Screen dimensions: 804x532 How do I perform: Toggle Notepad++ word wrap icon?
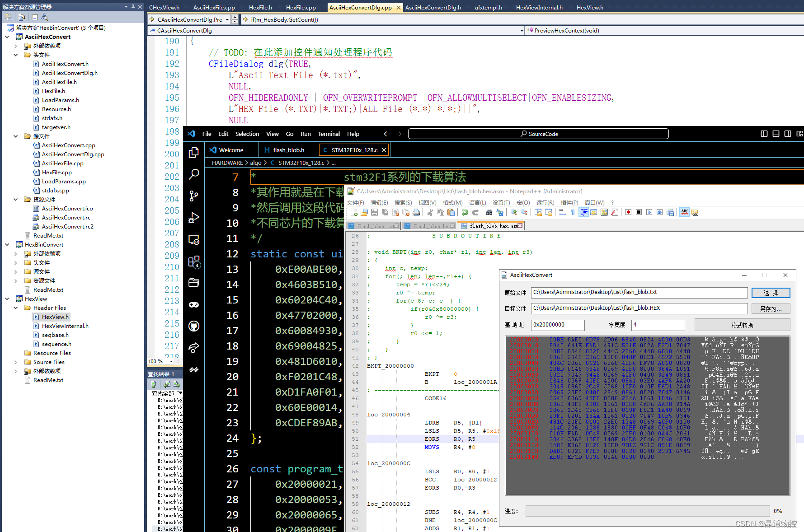pyautogui.click(x=562, y=212)
